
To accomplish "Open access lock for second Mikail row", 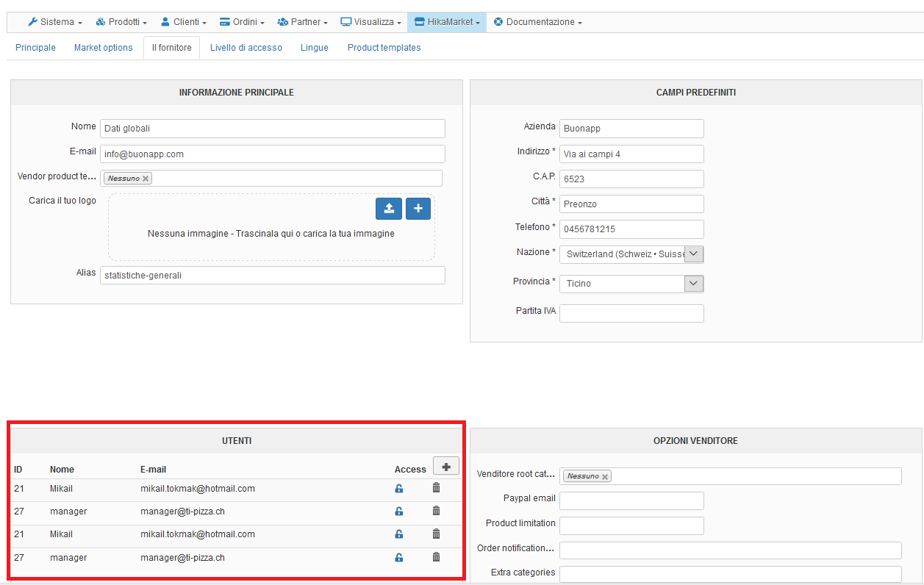I will tap(399, 534).
